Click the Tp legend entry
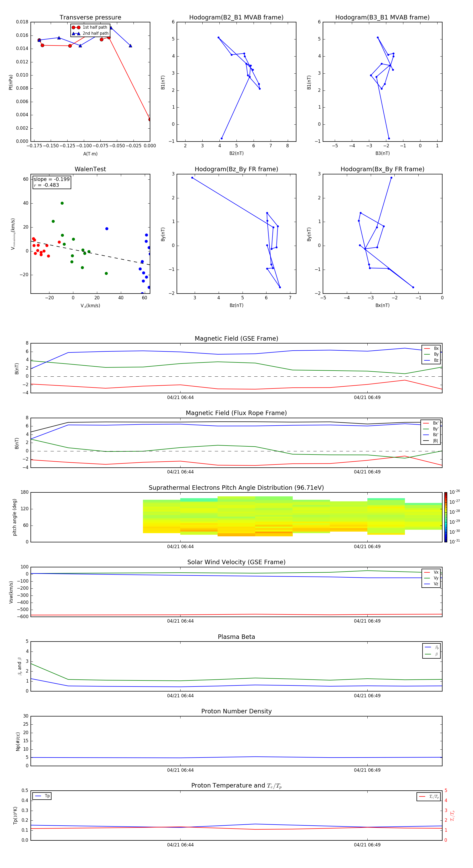The height and width of the screenshot is (868, 473). pyautogui.click(x=42, y=796)
